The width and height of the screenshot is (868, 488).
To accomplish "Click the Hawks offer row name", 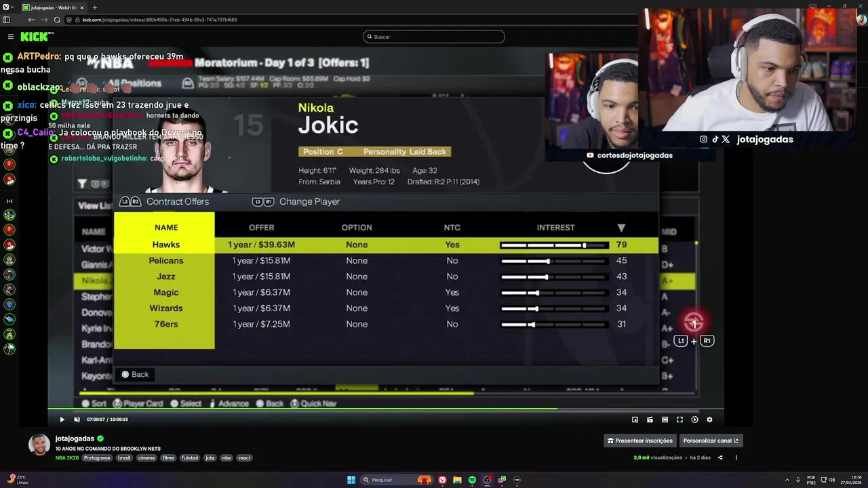I will tap(165, 245).
